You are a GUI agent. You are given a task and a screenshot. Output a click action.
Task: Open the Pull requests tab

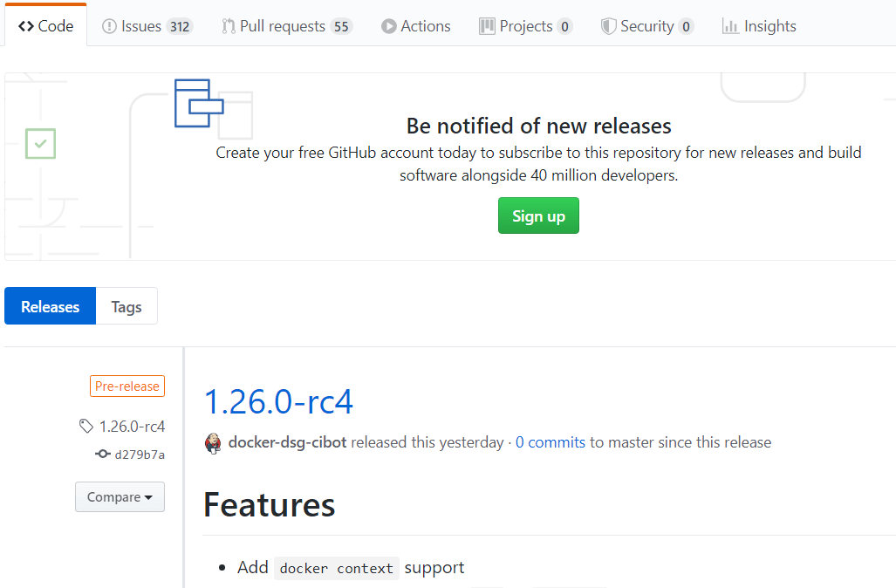[x=287, y=26]
